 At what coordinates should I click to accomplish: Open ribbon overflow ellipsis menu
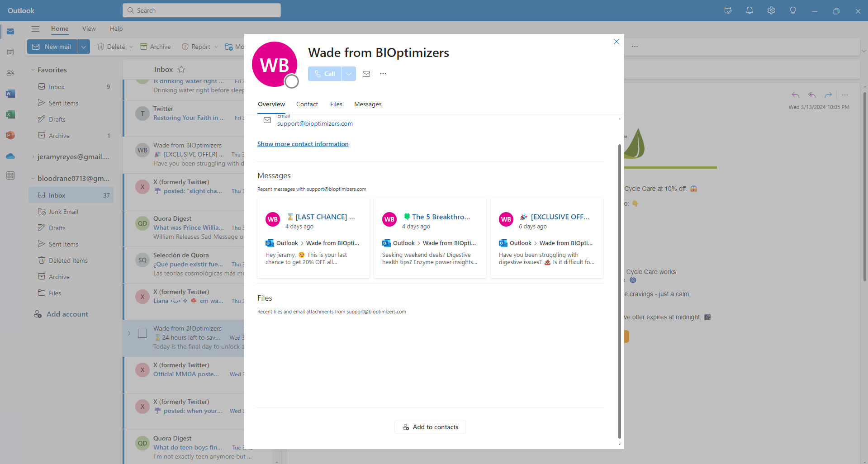click(x=635, y=47)
